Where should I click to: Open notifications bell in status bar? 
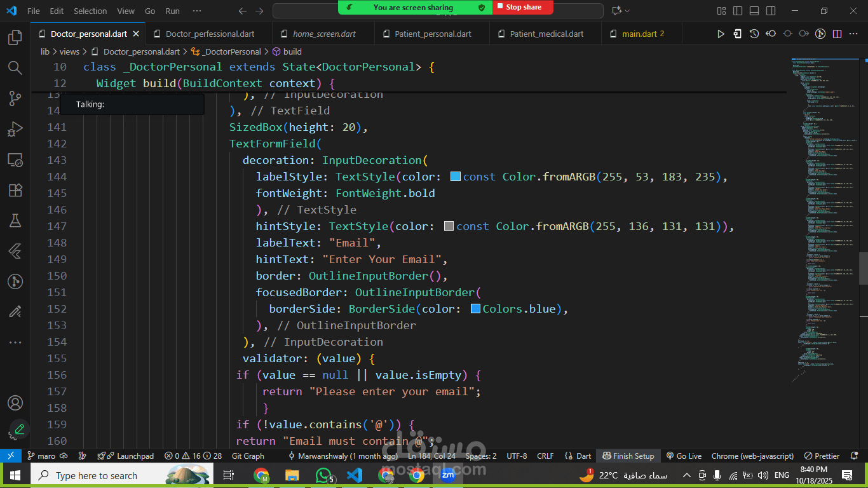[855, 456]
